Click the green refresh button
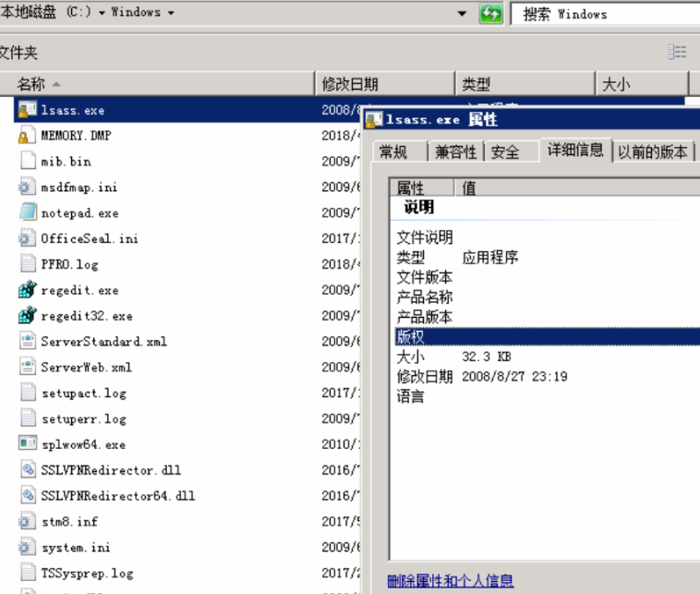 coord(491,14)
